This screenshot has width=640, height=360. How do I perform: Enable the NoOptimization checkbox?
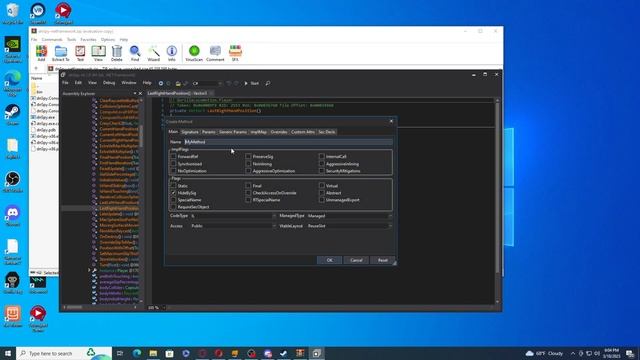coord(173,171)
